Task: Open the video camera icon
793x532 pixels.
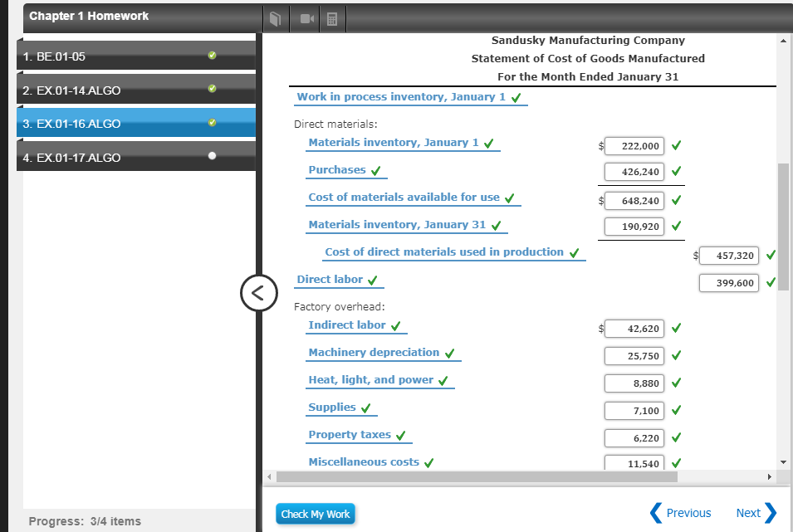Action: coord(302,17)
